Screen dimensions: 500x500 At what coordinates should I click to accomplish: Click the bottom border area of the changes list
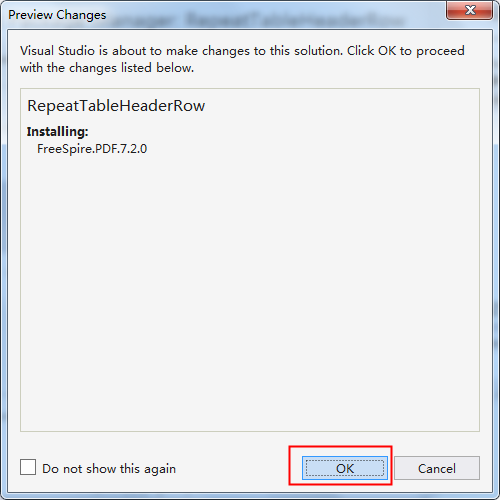click(250, 429)
